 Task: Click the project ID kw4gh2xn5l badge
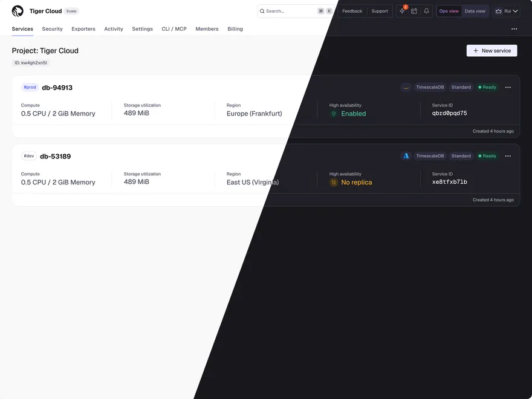coord(31,63)
